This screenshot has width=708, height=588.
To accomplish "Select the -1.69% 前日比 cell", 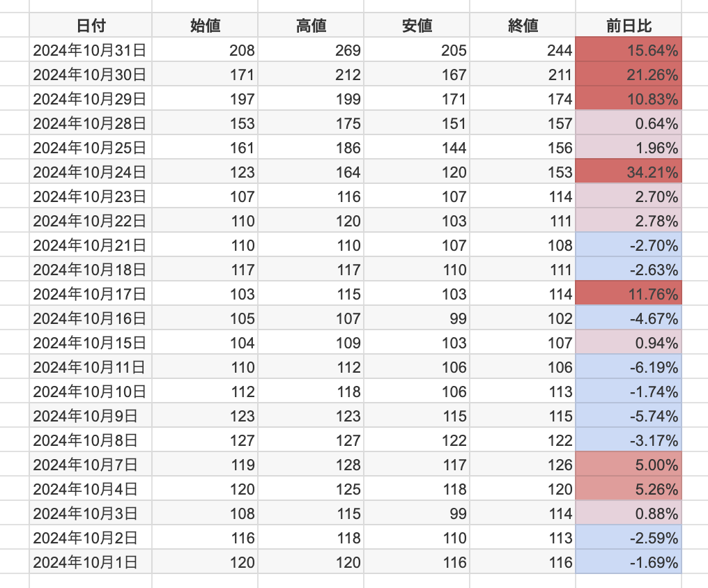I will coord(629,562).
